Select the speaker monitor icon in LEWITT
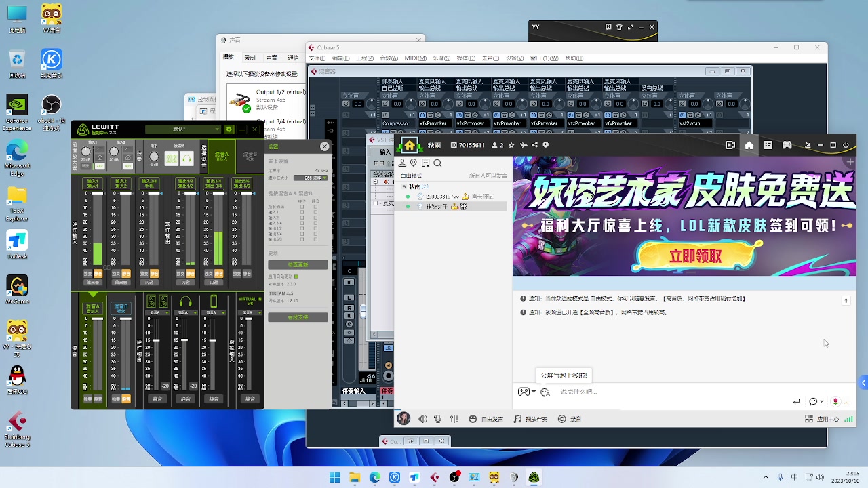 pyautogui.click(x=172, y=159)
